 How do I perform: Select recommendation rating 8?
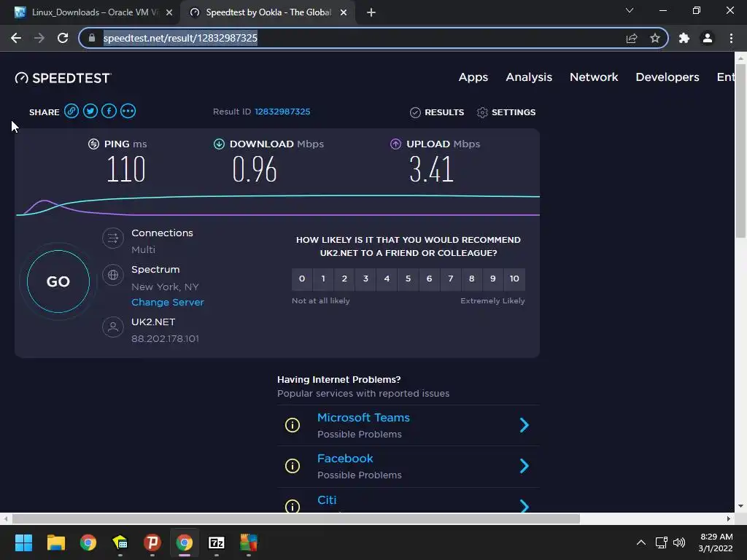click(472, 279)
